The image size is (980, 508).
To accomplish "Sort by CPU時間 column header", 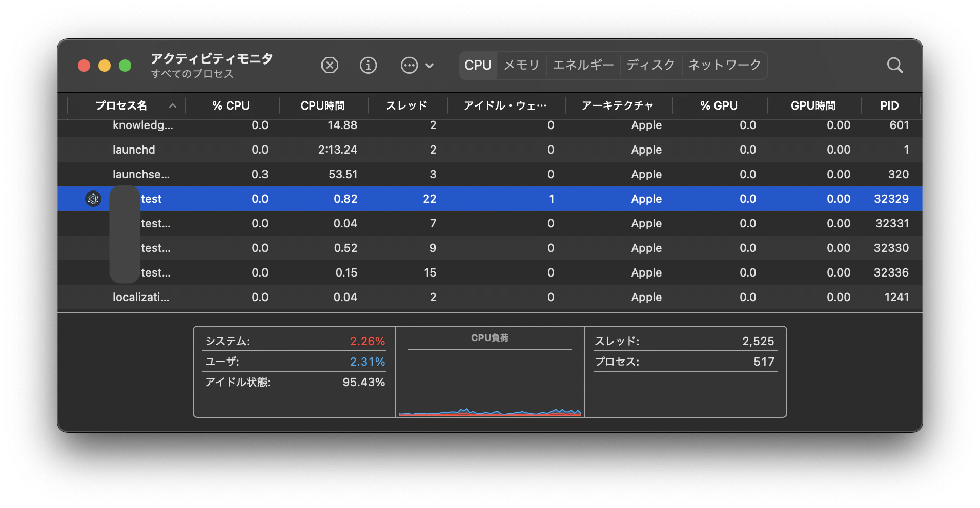I will tap(323, 105).
